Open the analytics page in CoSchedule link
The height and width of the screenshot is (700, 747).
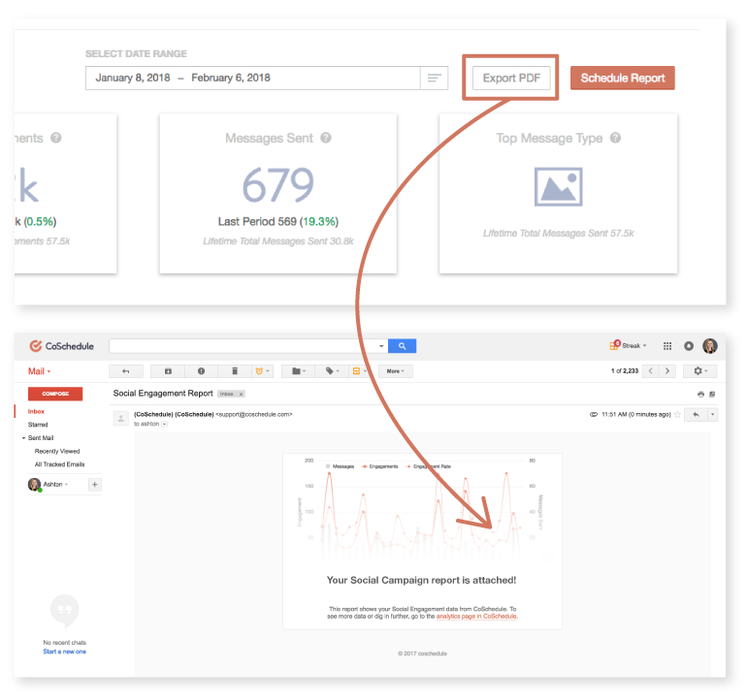[477, 617]
